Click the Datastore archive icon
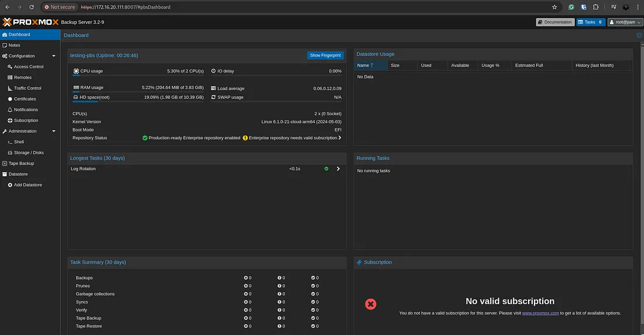 pyautogui.click(x=5, y=174)
